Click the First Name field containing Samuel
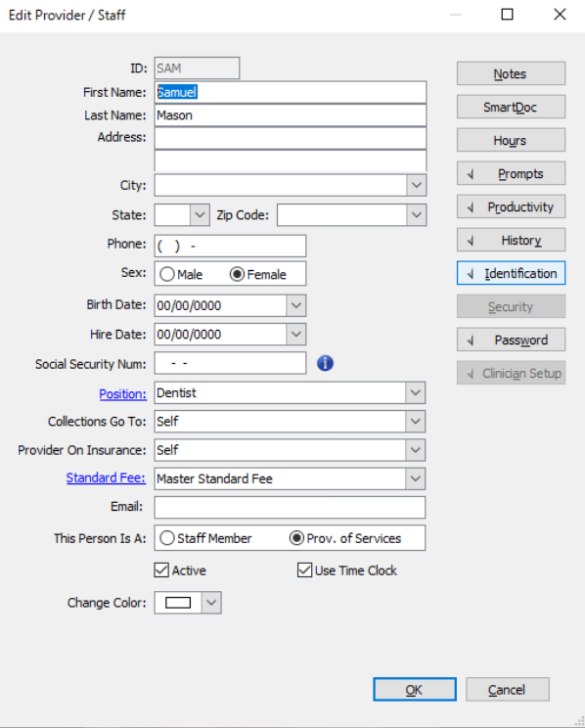This screenshot has height=728, width=585. click(291, 92)
